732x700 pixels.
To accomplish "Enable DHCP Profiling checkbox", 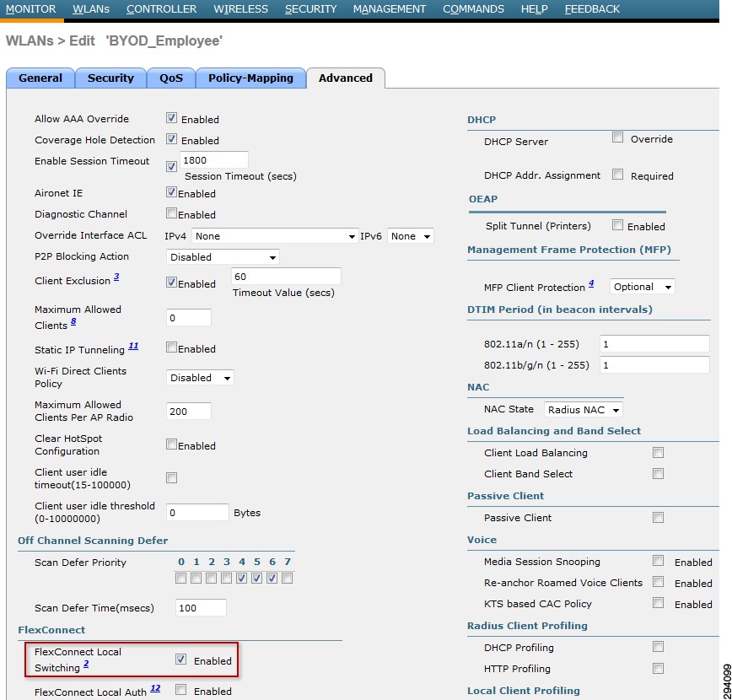I will [659, 647].
